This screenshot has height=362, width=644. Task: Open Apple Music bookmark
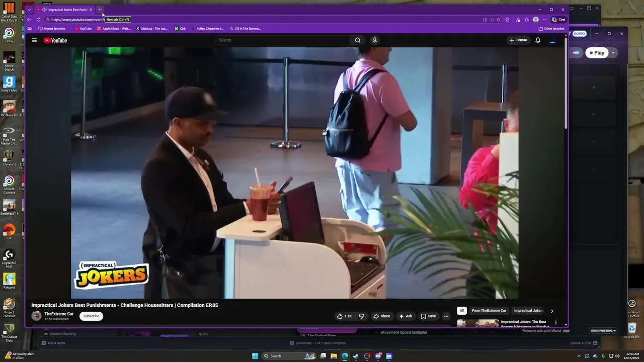coord(114,29)
